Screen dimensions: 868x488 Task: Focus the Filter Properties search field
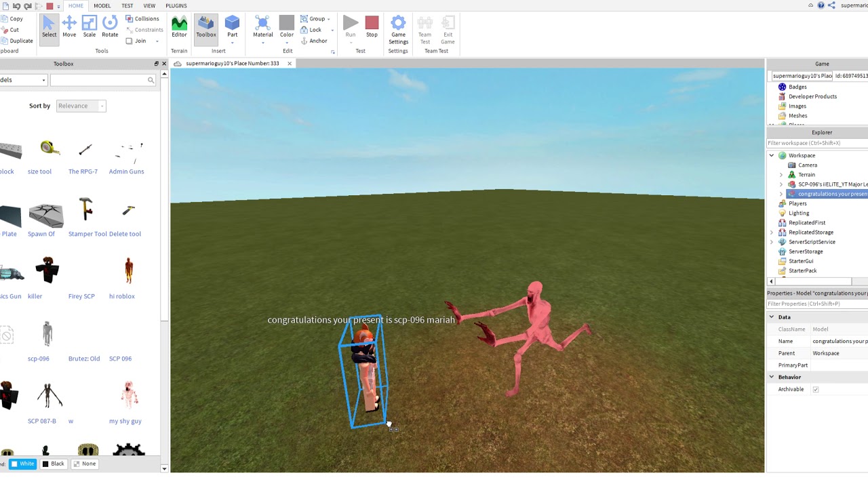[817, 304]
